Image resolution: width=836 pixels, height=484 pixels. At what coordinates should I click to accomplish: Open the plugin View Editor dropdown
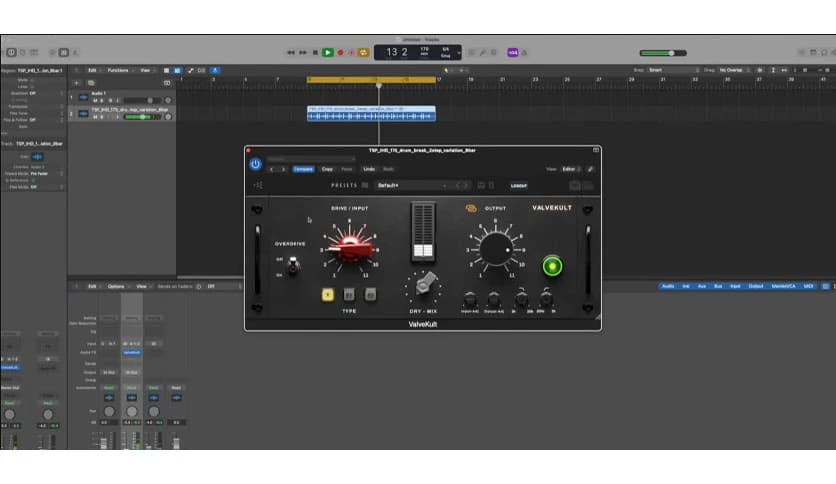point(570,169)
